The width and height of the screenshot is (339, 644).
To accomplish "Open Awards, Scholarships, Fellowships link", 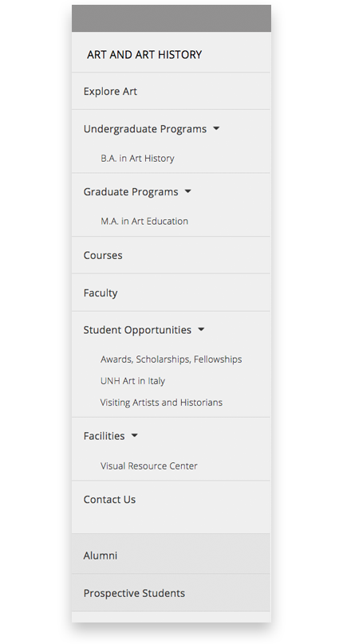I will [x=171, y=359].
